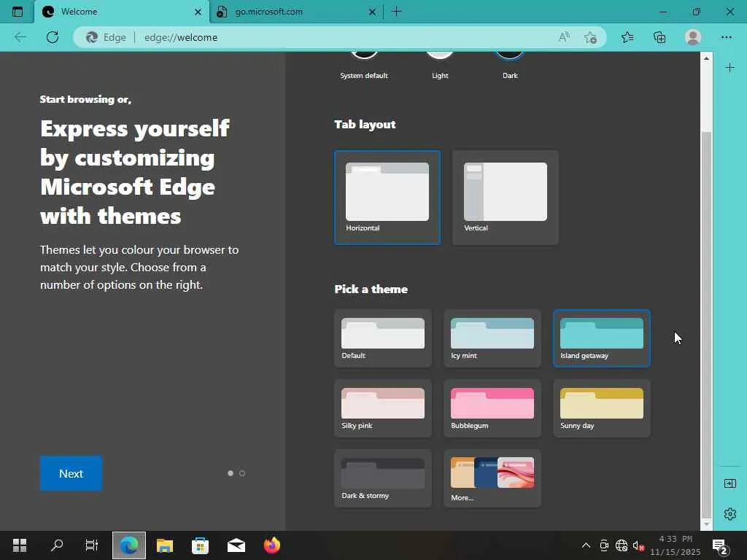Open the Collections icon
The height and width of the screenshot is (560, 747).
pyautogui.click(x=659, y=37)
